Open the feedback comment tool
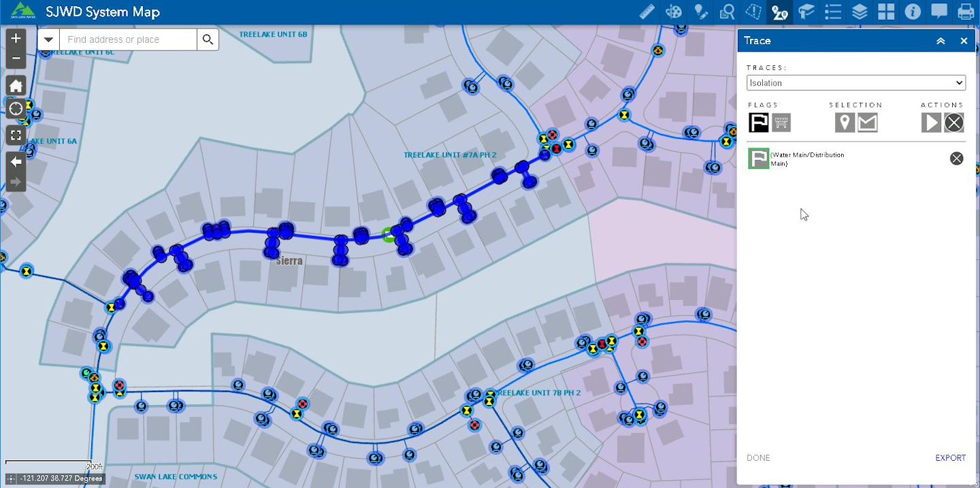 click(939, 12)
